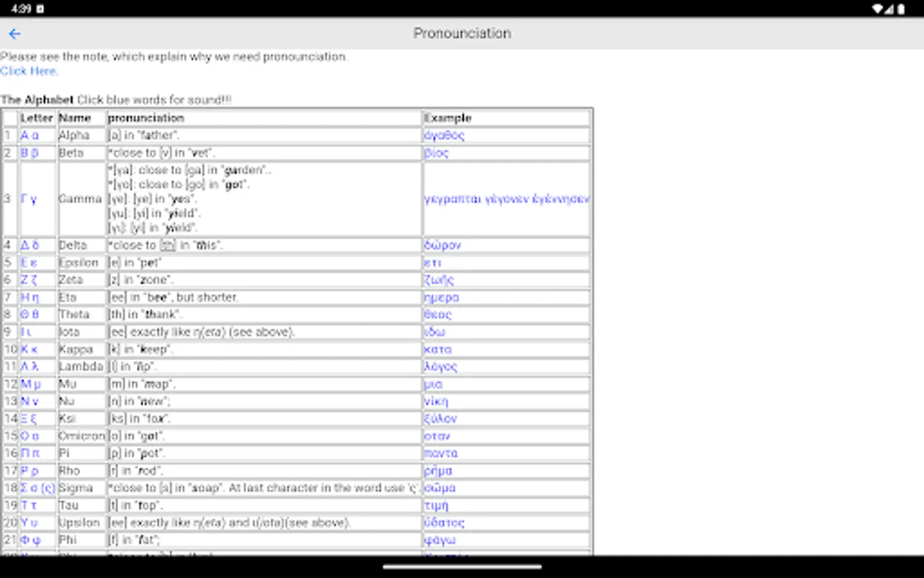The height and width of the screenshot is (578, 924).
Task: Tap the battery status bar icon
Action: 901,9
